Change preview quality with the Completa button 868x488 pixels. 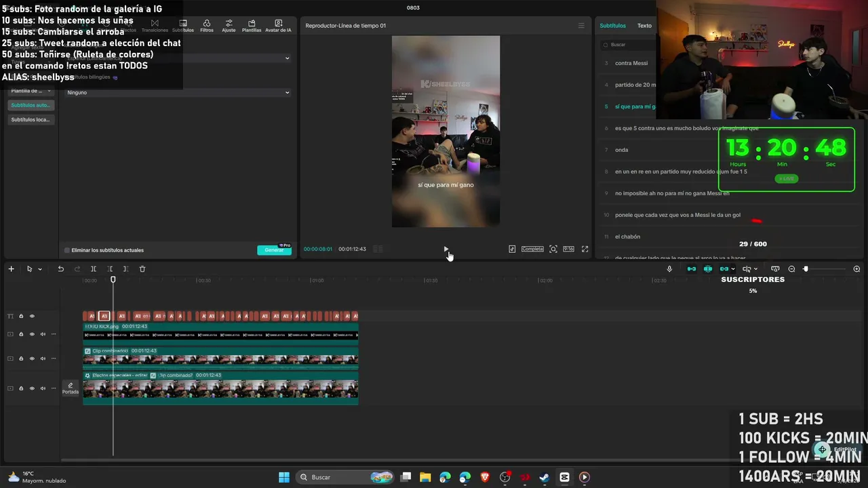(532, 249)
